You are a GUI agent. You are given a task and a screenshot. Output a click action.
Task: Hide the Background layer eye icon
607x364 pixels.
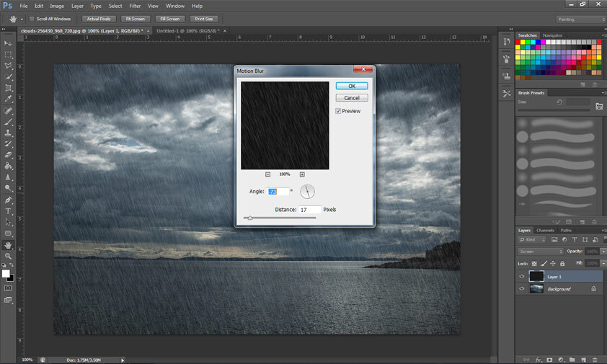522,289
